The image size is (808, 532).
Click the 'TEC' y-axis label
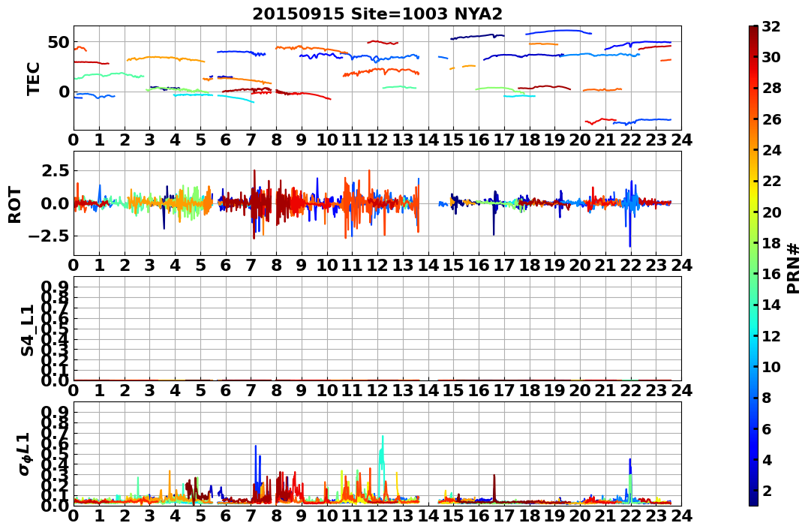pos(34,78)
